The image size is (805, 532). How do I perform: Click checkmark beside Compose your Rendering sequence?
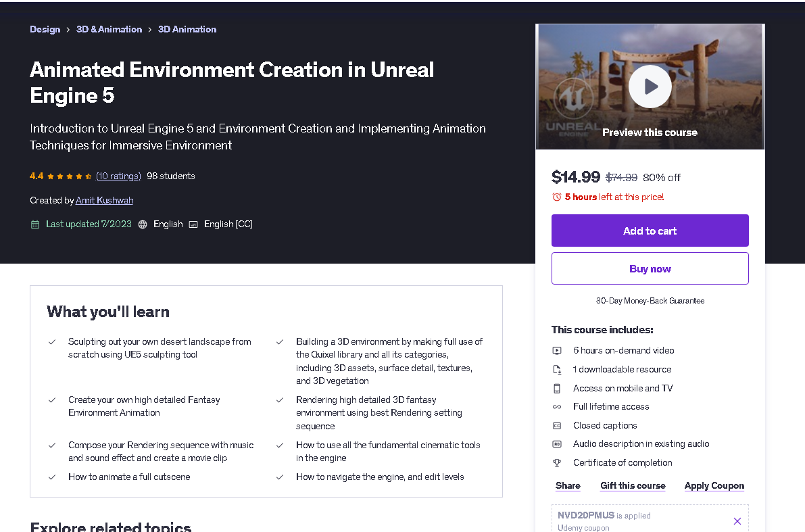(x=52, y=445)
